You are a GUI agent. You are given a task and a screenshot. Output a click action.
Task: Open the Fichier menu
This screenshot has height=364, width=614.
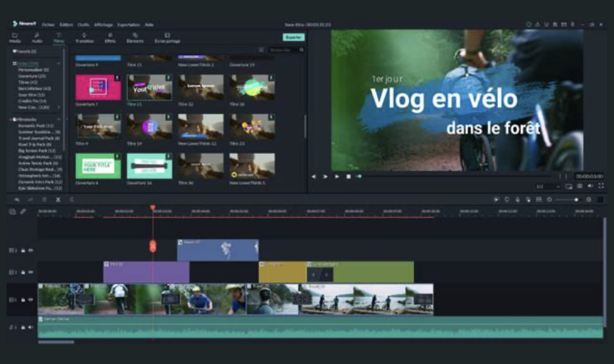(x=48, y=24)
